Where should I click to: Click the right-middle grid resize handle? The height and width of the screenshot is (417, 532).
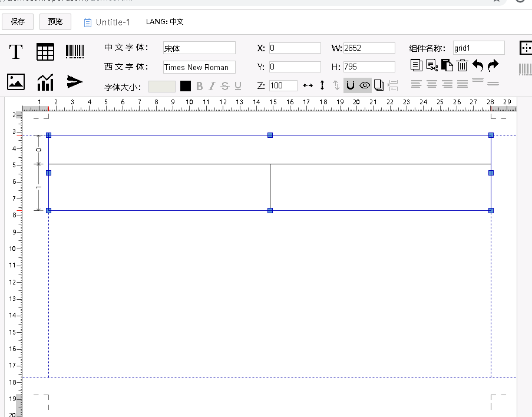(491, 173)
